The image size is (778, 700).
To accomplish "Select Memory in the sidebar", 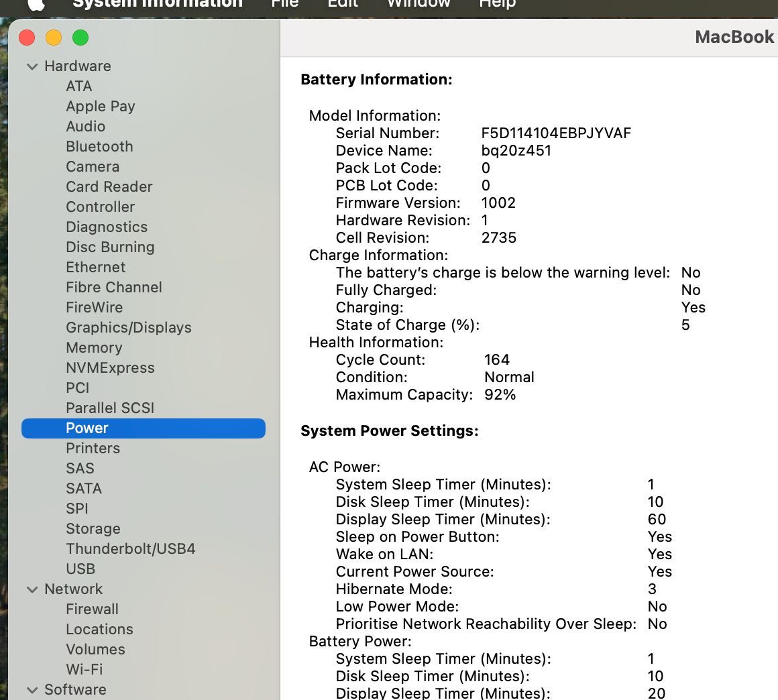I will (95, 348).
